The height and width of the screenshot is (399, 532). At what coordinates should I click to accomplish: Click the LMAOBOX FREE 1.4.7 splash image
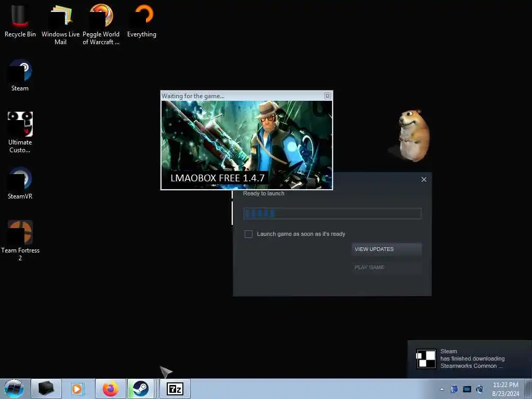tap(247, 145)
